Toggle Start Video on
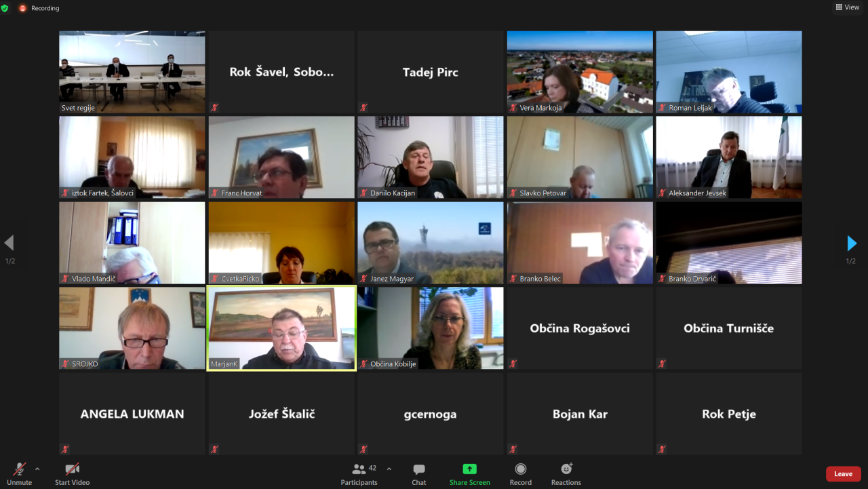 tap(72, 469)
